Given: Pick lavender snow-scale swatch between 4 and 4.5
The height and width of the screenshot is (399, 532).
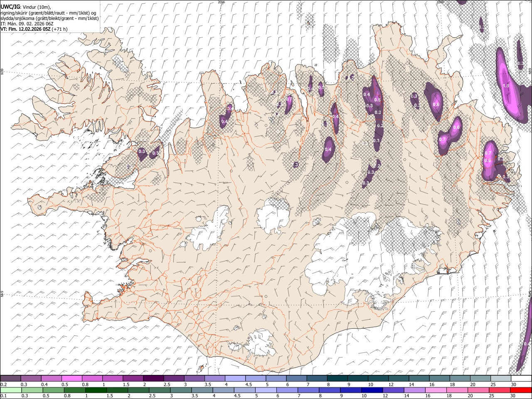Looking at the screenshot, I should 235,378.
